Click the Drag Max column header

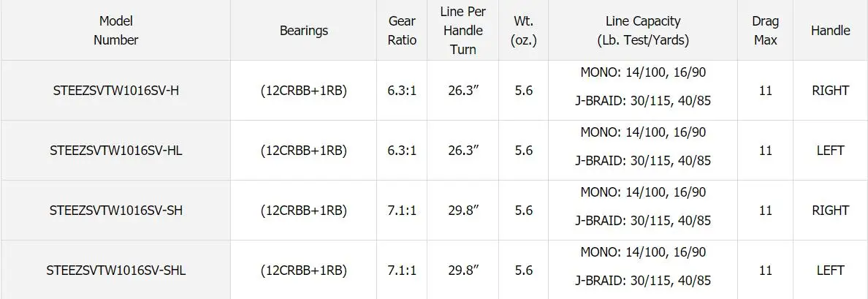[x=765, y=31]
